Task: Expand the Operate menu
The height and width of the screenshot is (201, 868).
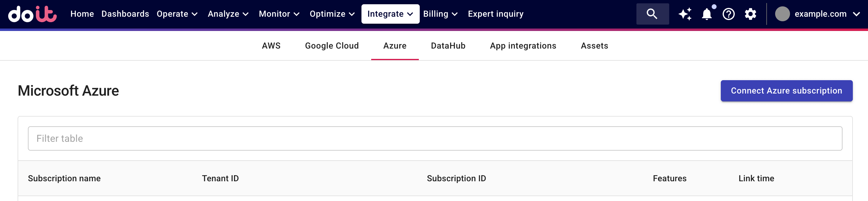Action: [177, 14]
